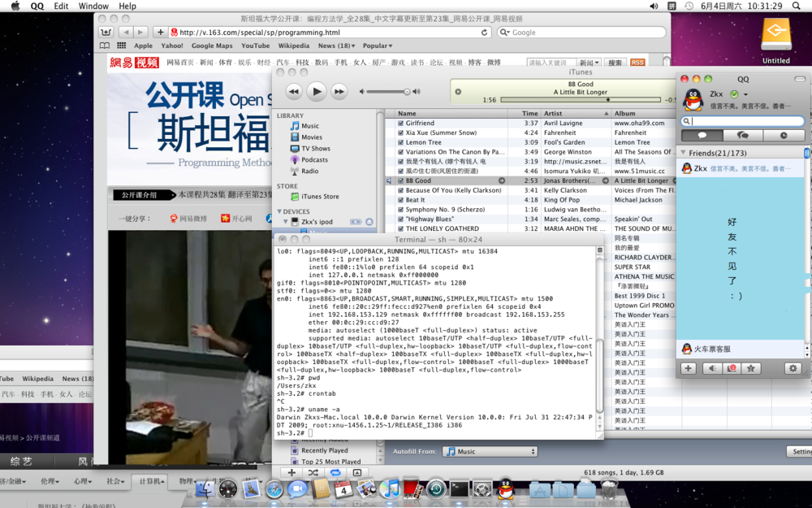Image resolution: width=812 pixels, height=508 pixels.
Task: Click the RSS button on the 163 page
Action: click(x=637, y=63)
